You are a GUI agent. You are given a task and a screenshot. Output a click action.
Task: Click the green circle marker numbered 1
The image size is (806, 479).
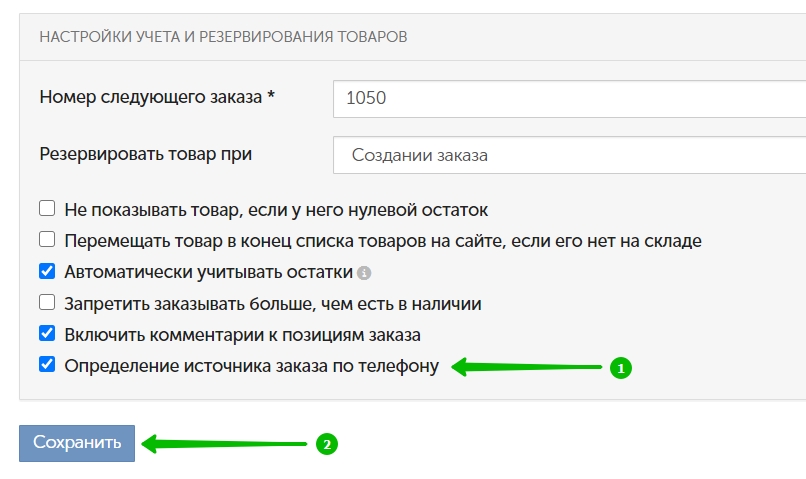619,368
